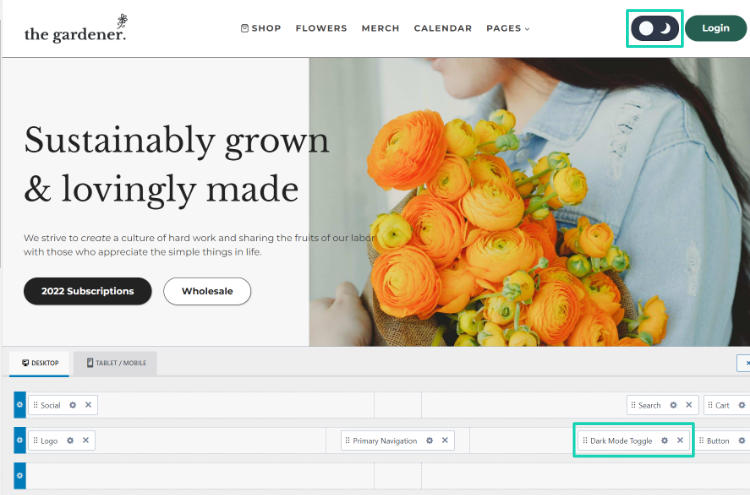Remove the Dark Mode Toggle item
The width and height of the screenshot is (750, 495).
pyautogui.click(x=680, y=440)
